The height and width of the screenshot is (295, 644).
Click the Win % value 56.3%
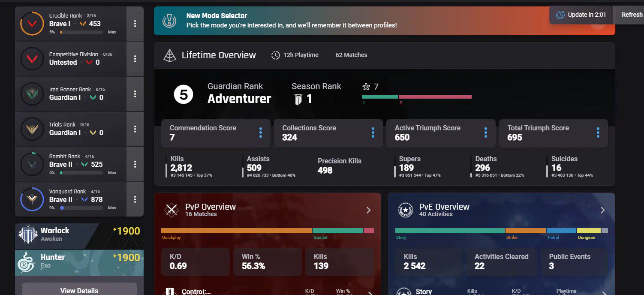253,266
